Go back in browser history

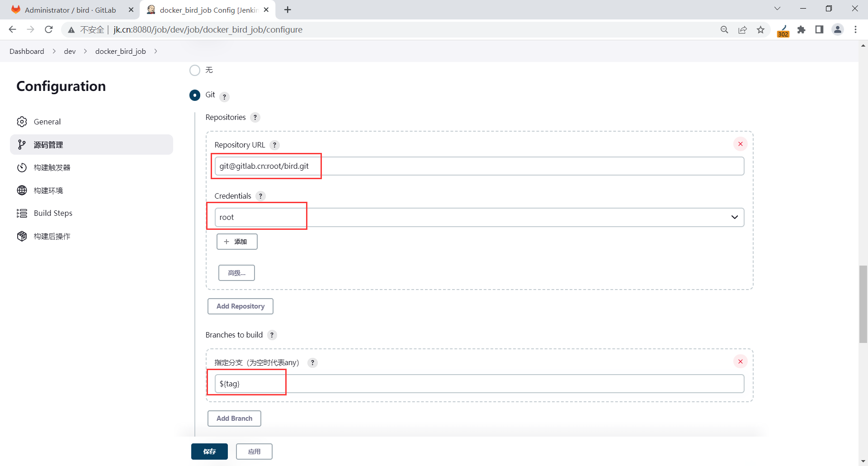click(x=12, y=29)
